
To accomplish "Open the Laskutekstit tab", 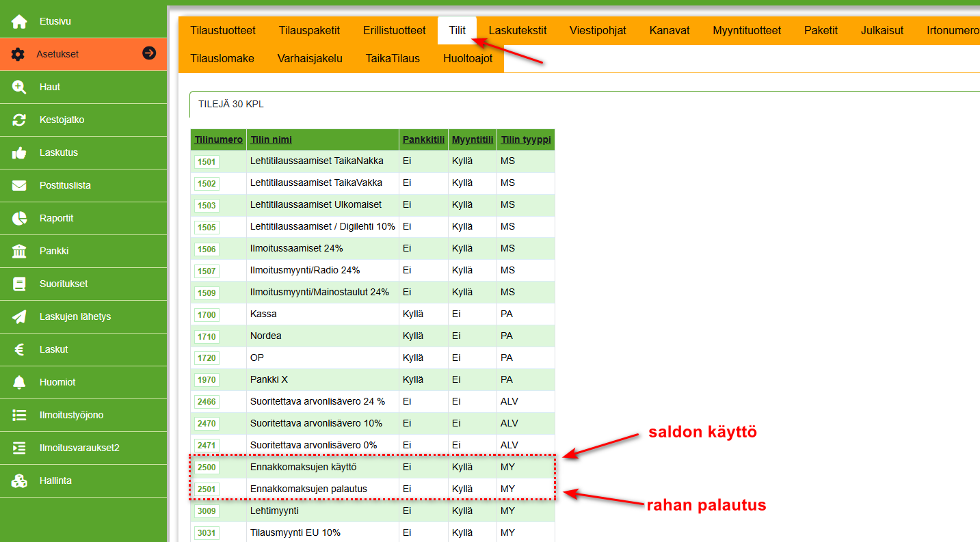I will point(518,31).
